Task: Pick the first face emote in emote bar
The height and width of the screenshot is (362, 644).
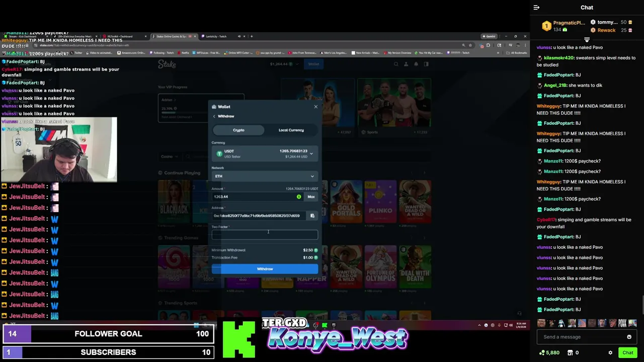Action: pyautogui.click(x=541, y=323)
